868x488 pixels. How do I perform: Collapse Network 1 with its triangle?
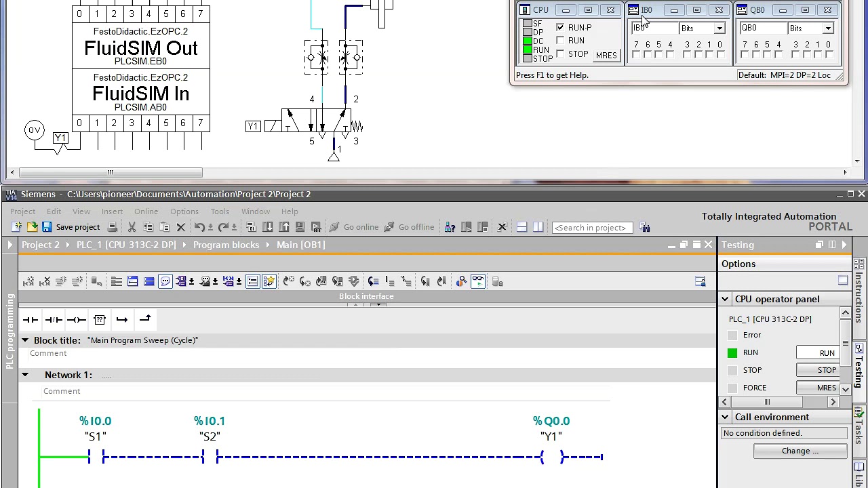pyautogui.click(x=25, y=375)
